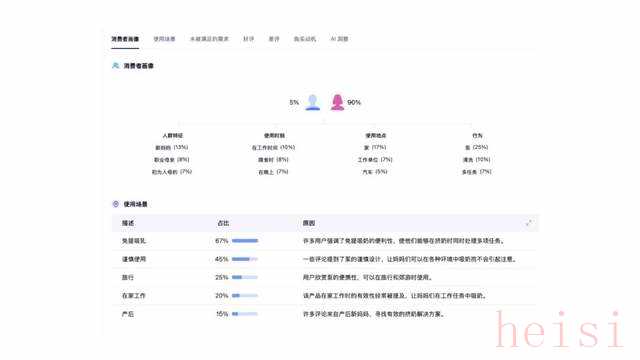
Task: Click the 67% progress bar
Action: coord(245,241)
